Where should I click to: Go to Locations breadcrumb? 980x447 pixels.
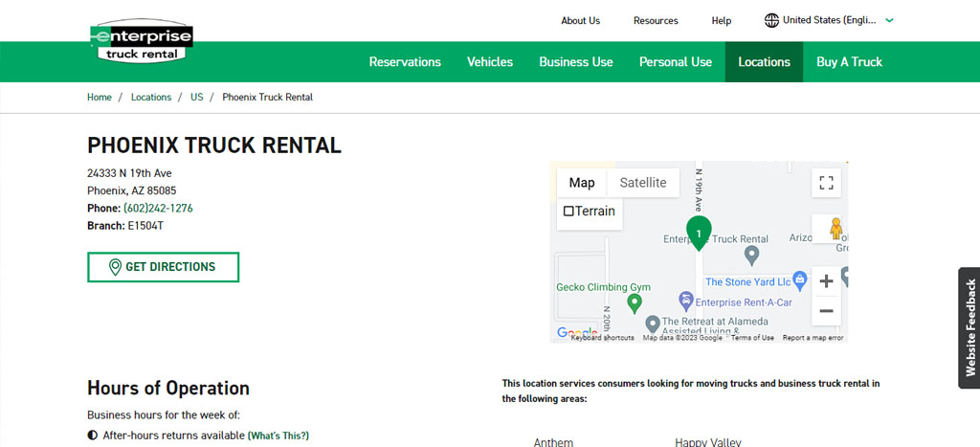(150, 98)
